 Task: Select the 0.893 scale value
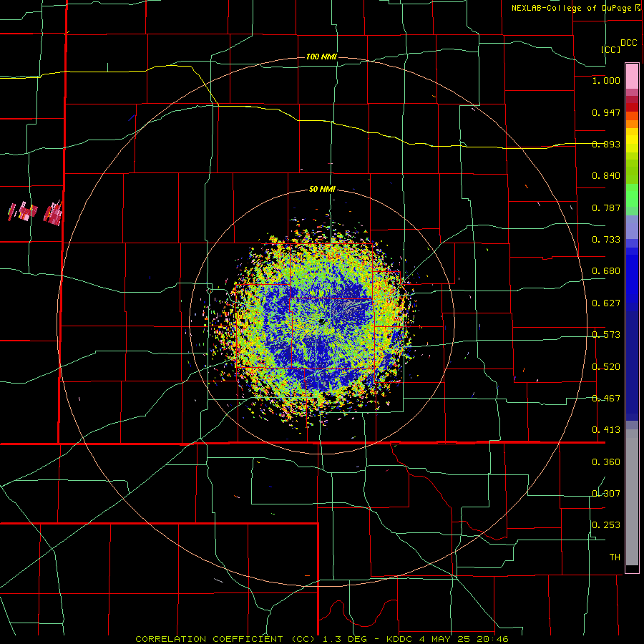(x=606, y=144)
